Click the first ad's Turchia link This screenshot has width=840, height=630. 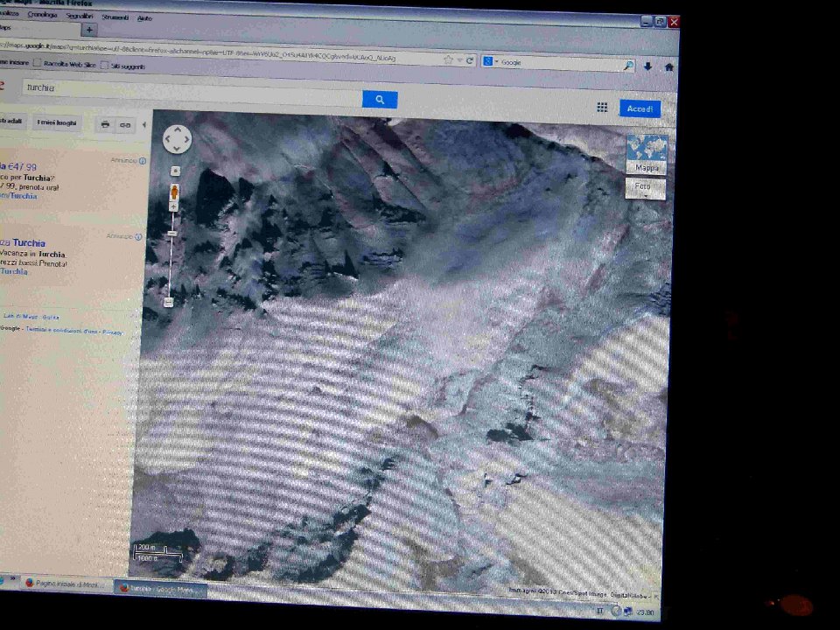[20, 196]
